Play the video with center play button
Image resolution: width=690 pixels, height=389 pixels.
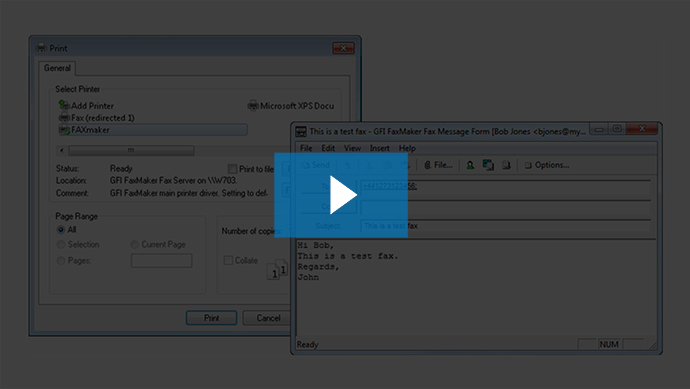point(341,195)
